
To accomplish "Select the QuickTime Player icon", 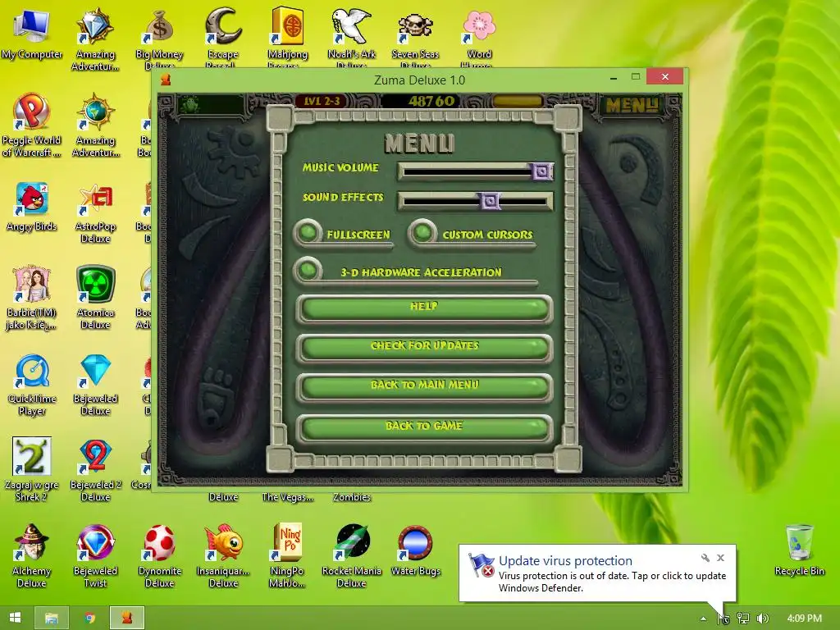I will point(32,385).
